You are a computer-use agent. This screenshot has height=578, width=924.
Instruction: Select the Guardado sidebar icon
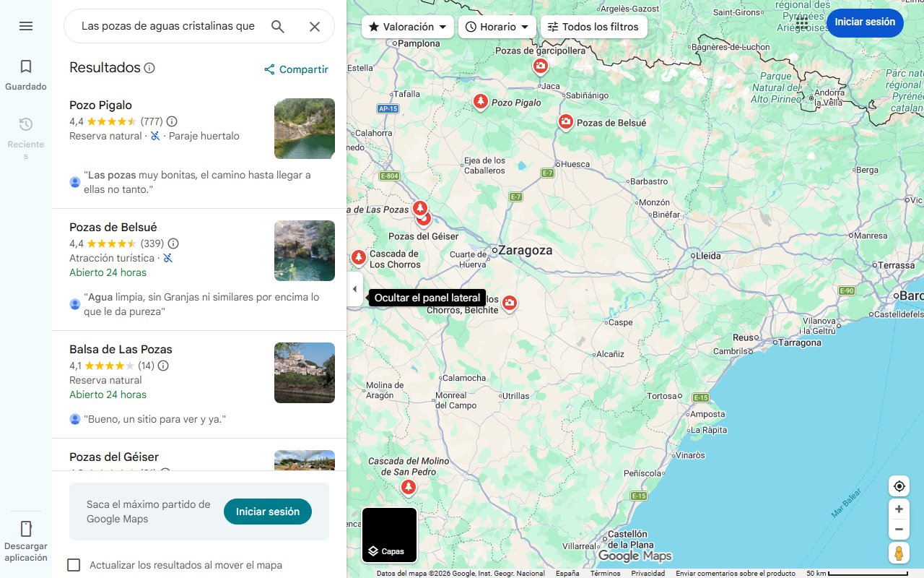(26, 66)
